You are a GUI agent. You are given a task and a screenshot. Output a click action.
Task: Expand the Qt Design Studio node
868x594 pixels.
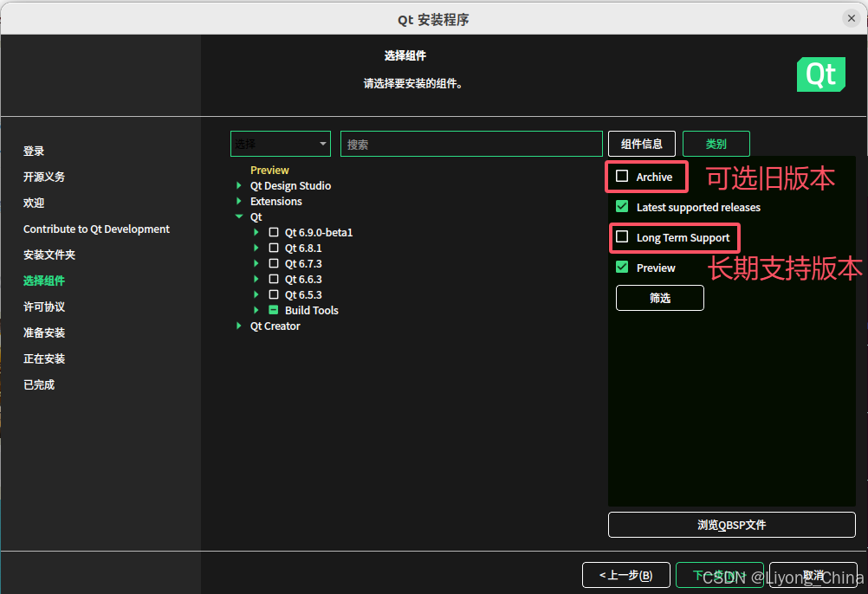click(238, 185)
